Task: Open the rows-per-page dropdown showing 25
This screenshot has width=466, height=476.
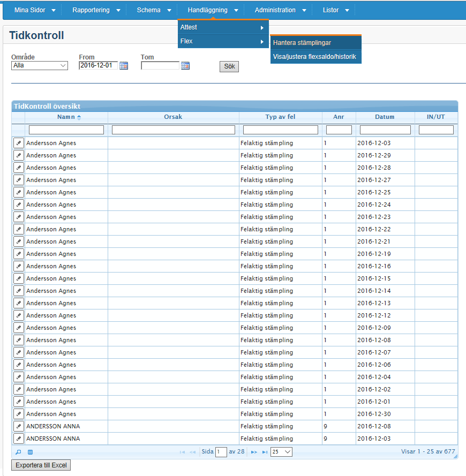Action: [281, 452]
